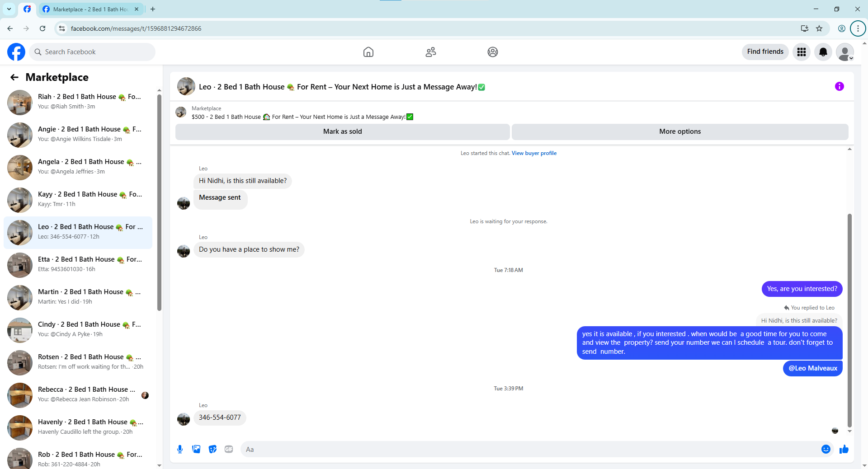Click the conversation list scrollbar
This screenshot has height=469, width=868.
click(x=159, y=202)
